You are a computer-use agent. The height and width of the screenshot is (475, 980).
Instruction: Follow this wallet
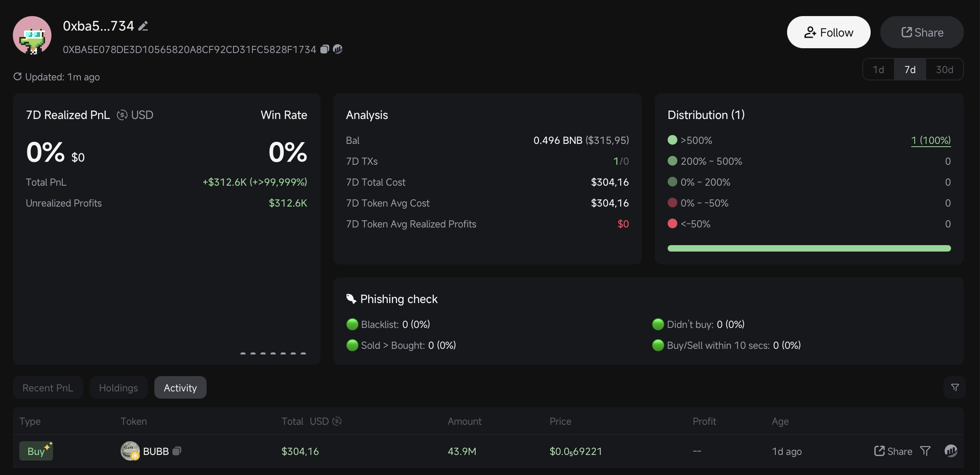click(x=828, y=32)
